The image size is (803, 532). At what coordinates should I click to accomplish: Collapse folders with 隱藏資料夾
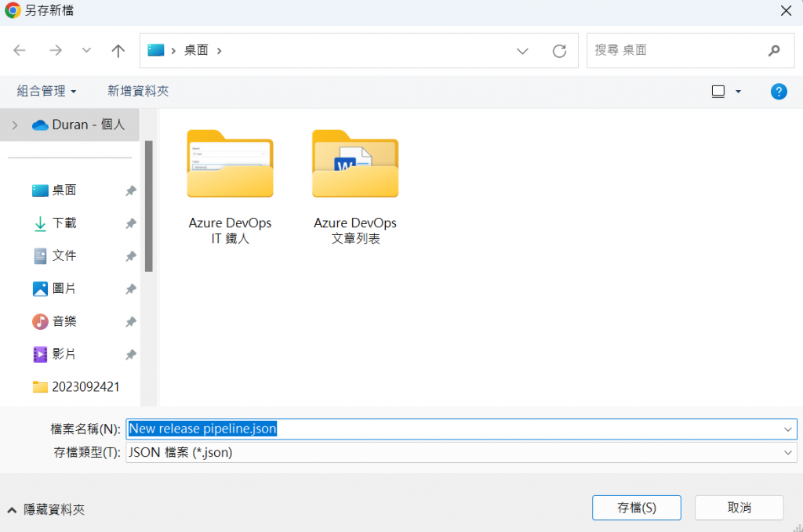click(46, 509)
